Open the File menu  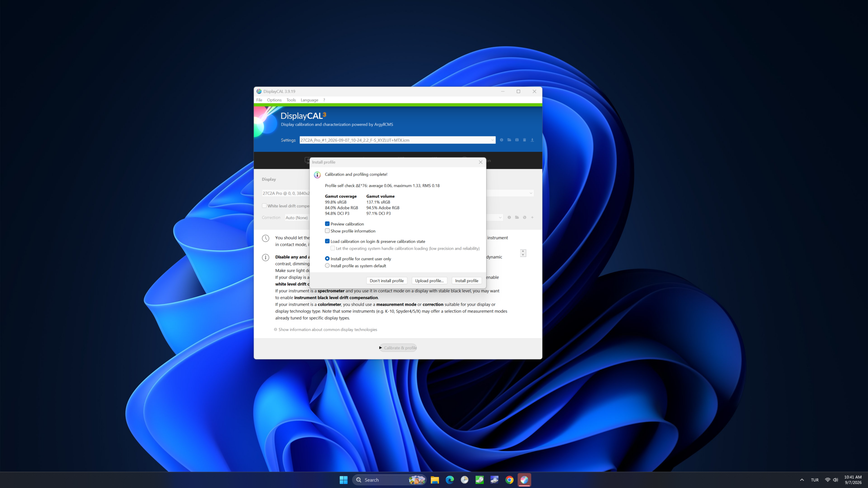point(259,100)
